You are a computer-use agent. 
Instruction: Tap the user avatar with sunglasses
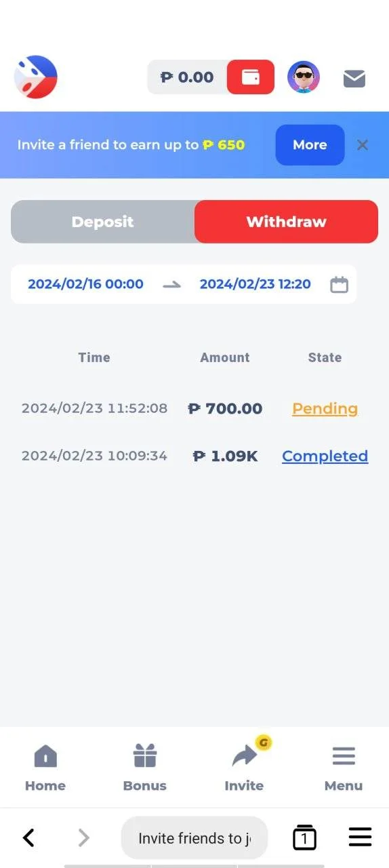pyautogui.click(x=304, y=77)
